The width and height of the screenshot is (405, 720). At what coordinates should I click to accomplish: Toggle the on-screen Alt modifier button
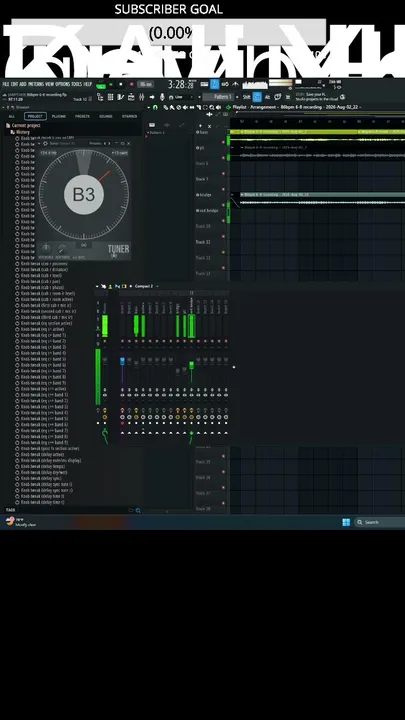[268, 96]
